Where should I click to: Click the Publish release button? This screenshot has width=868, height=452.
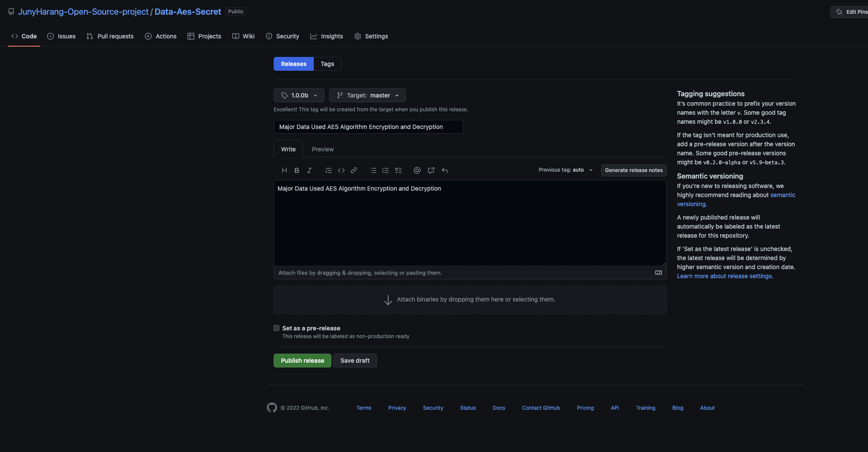click(x=303, y=361)
